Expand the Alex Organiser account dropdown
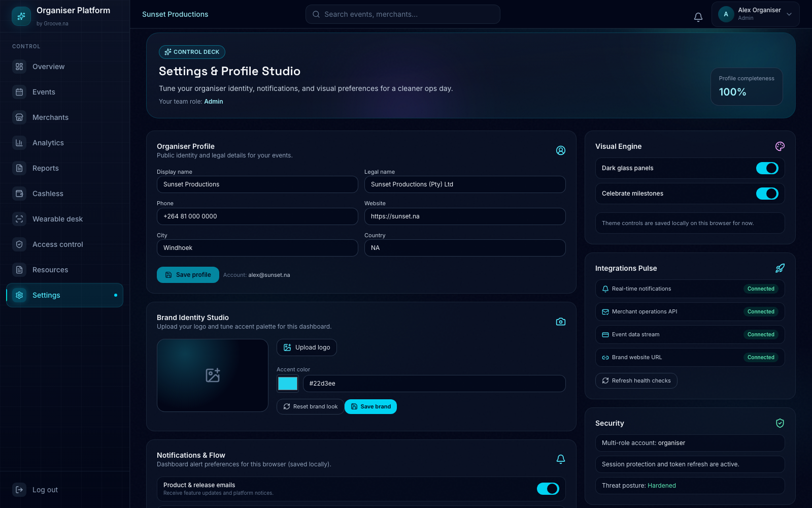 tap(755, 14)
